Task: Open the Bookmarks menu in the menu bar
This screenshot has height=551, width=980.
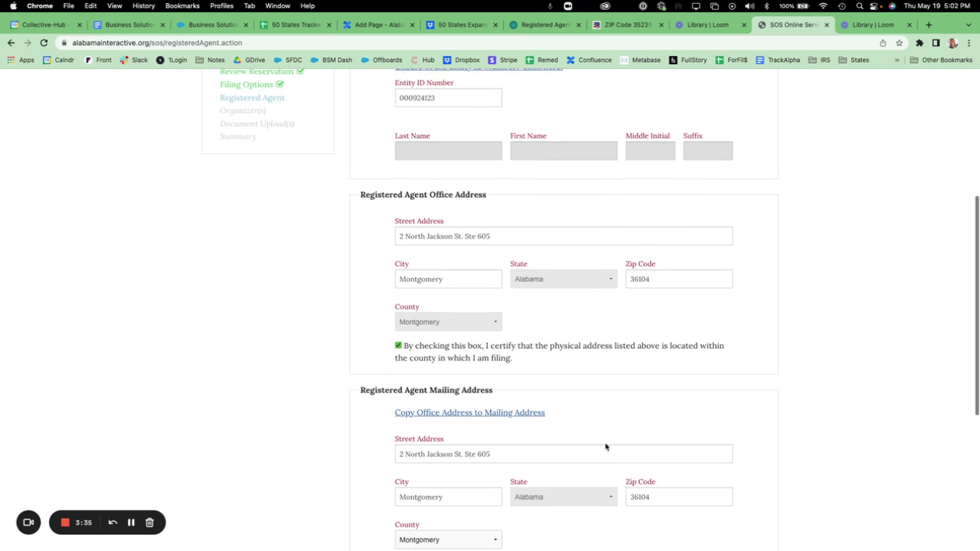Action: coord(182,6)
